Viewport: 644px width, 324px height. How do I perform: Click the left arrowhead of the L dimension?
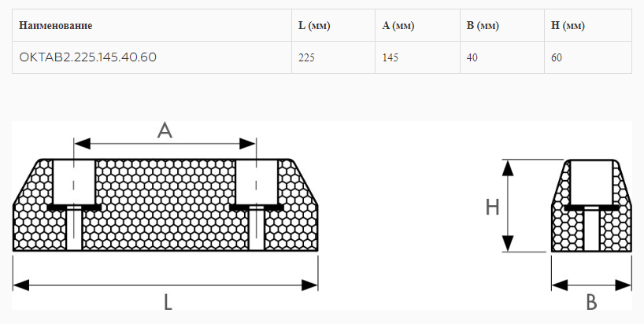pos(21,285)
